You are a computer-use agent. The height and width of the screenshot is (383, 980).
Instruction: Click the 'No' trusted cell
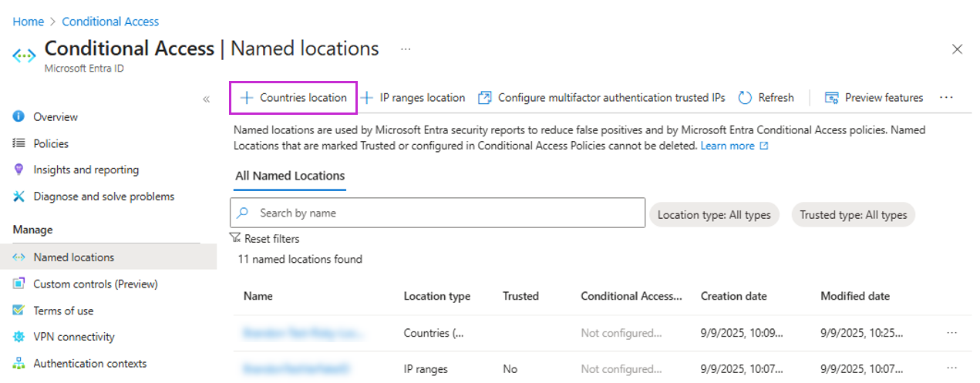point(510,369)
